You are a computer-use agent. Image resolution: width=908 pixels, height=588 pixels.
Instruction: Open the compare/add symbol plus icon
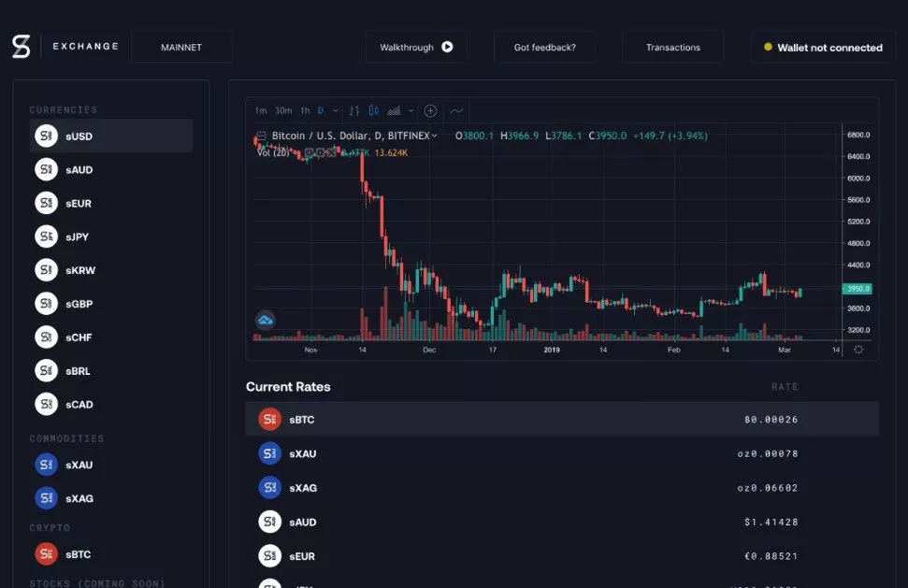[x=430, y=110]
